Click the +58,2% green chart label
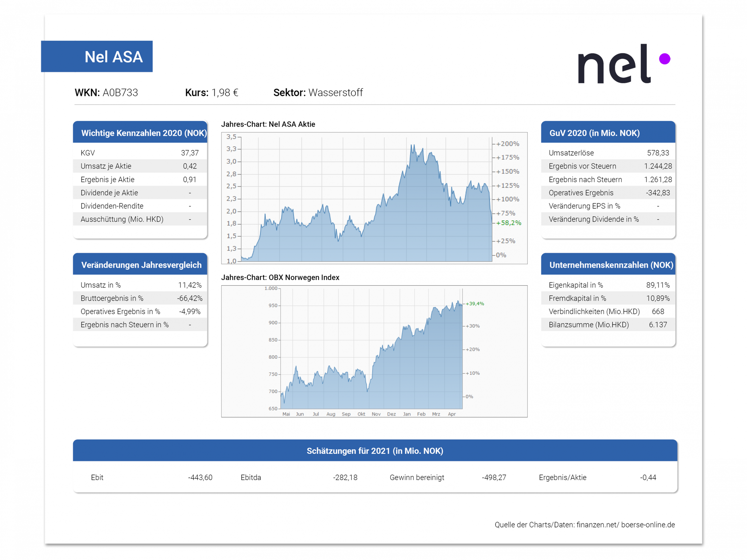The width and height of the screenshot is (747, 560). [x=508, y=223]
